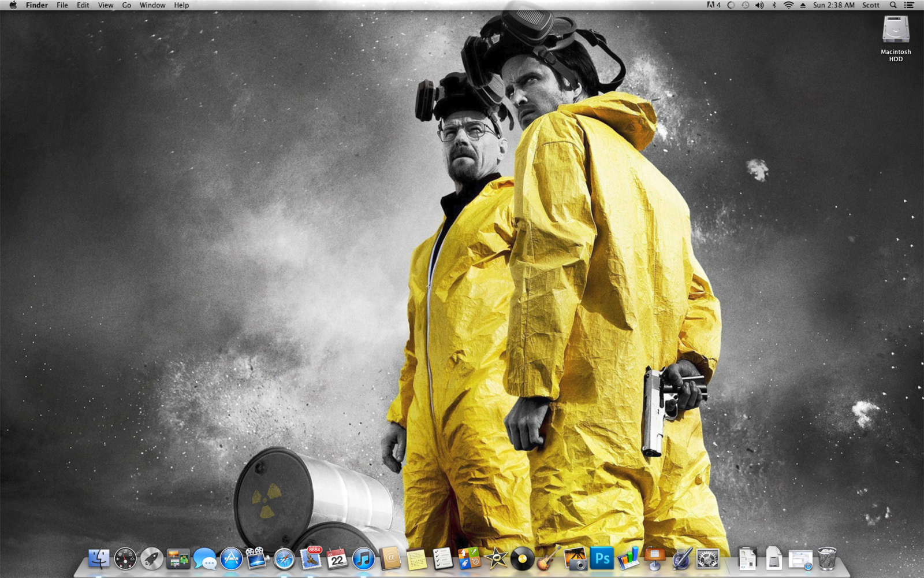Screen dimensions: 924x578
Task: Launch Launchpad rocket icon
Action: click(x=152, y=559)
